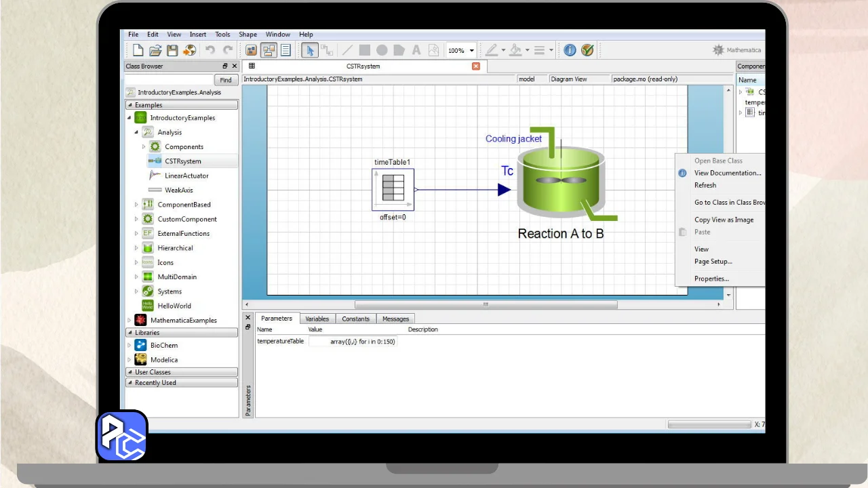Image resolution: width=868 pixels, height=488 pixels.
Task: Click the Save floppy disk icon
Action: tap(172, 50)
